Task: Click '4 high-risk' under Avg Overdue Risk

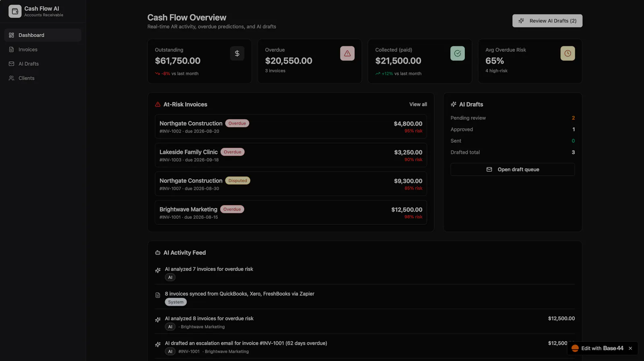Action: point(496,71)
